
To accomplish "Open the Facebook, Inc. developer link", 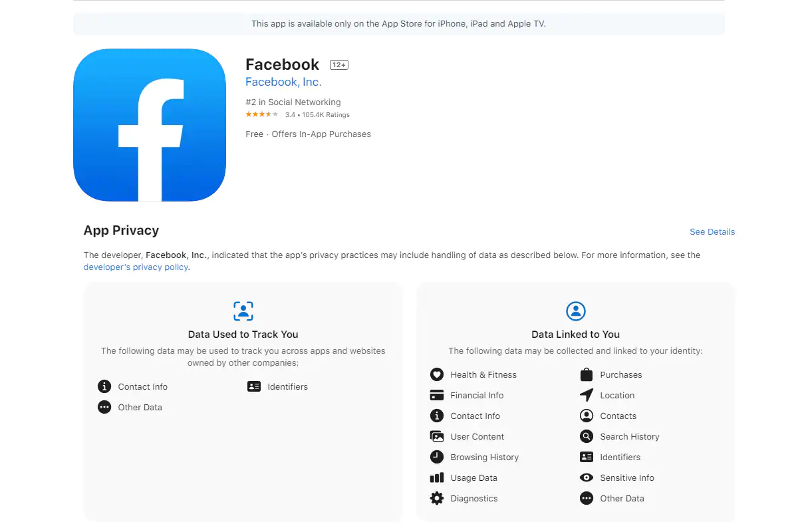I will click(283, 82).
